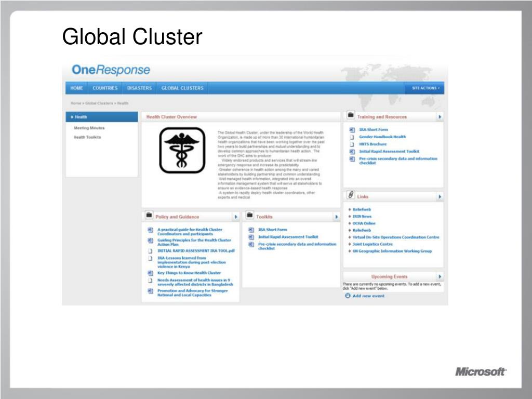
Task: Open Key Things to Know Health Cluster
Action: click(x=189, y=273)
